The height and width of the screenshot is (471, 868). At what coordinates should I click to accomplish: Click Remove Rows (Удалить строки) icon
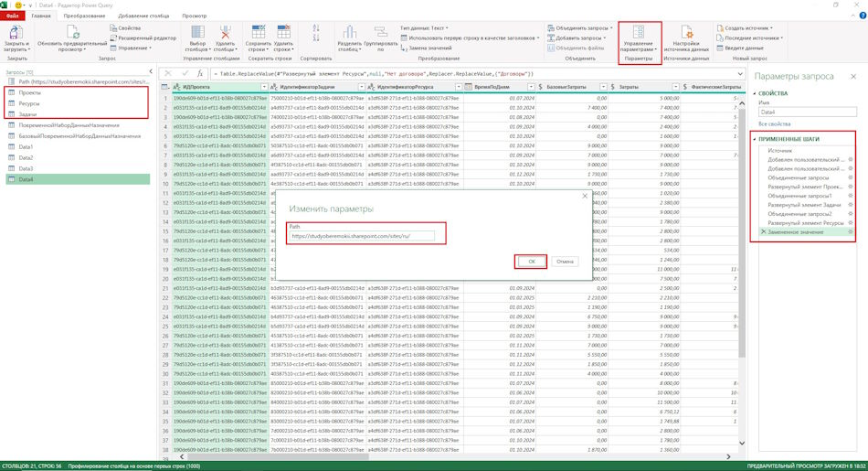click(283, 32)
